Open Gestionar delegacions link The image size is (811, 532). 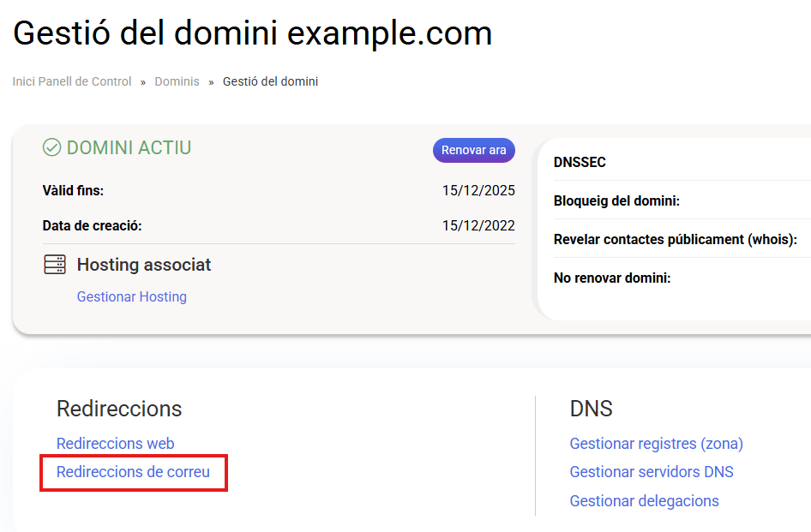pyautogui.click(x=644, y=501)
